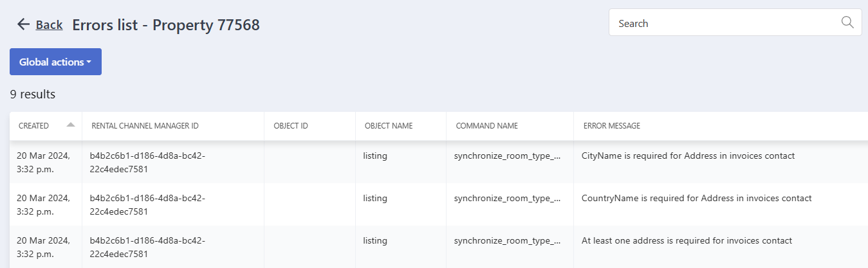Image resolution: width=868 pixels, height=268 pixels.
Task: Open the Global actions dropdown
Action: pyautogui.click(x=55, y=62)
